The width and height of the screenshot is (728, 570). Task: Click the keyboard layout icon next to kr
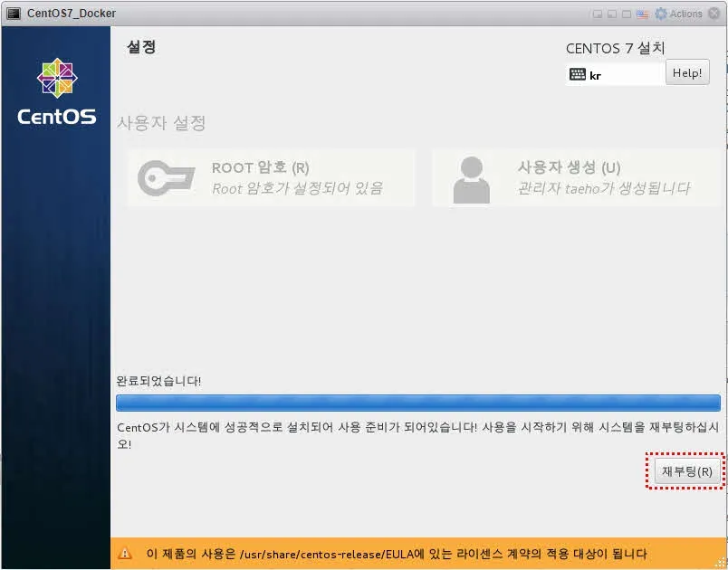pos(578,75)
